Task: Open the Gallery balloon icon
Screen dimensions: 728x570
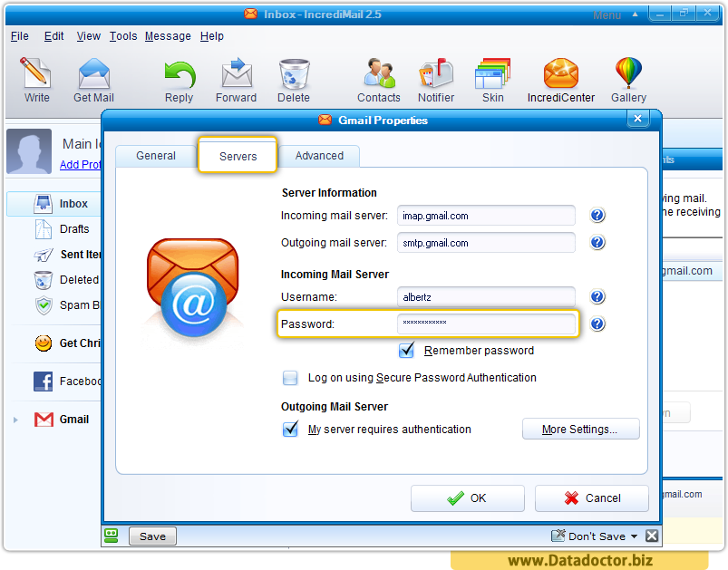Action: point(628,72)
